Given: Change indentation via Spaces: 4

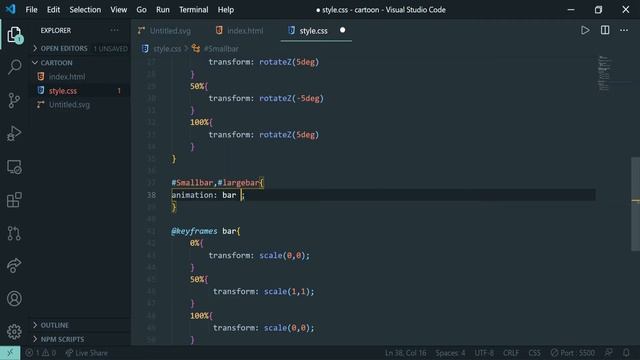Looking at the screenshot, I should (450, 353).
